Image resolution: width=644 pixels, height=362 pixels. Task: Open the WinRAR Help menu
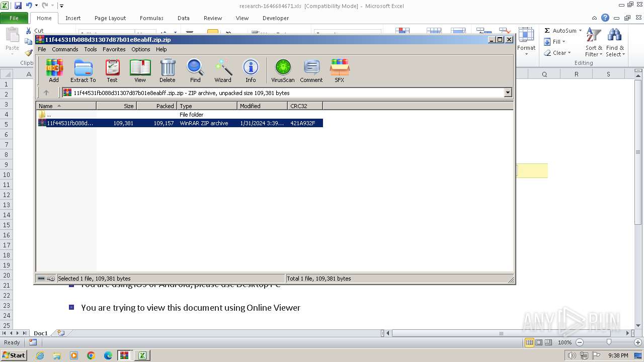[x=162, y=49]
